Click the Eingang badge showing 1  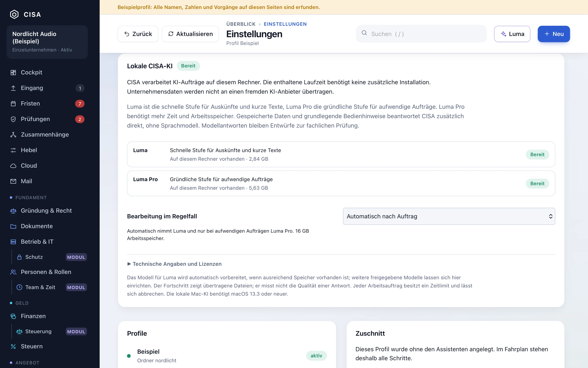click(x=80, y=88)
